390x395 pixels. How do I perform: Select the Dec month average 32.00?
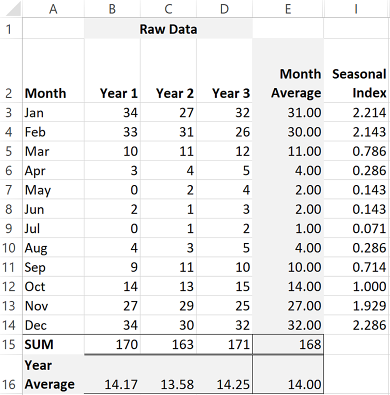[288, 325]
